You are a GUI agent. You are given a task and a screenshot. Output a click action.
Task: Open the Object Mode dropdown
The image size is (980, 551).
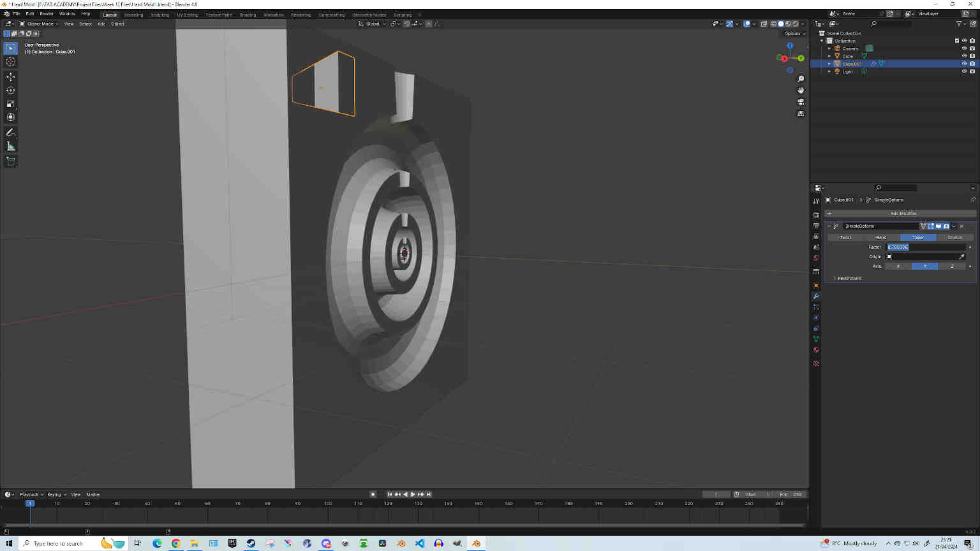pos(39,24)
